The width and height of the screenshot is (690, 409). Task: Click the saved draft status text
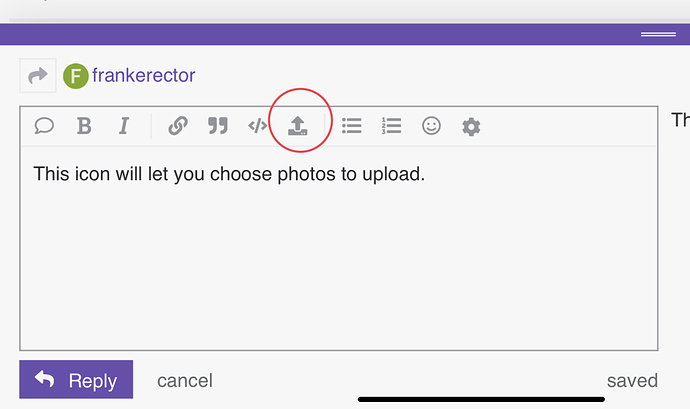(632, 380)
